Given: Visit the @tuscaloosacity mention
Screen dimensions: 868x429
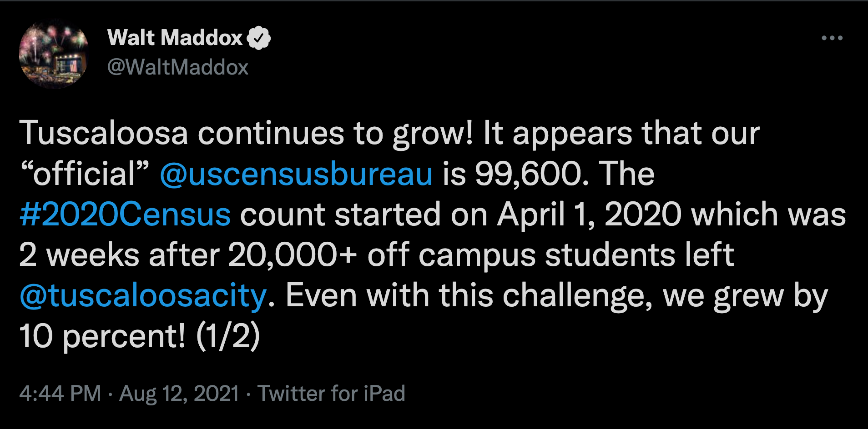Looking at the screenshot, I should 143,295.
